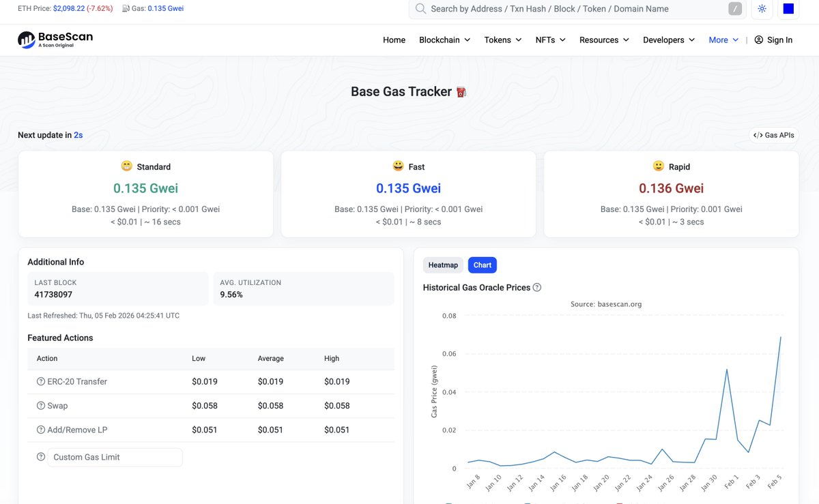Click the grinning emoji on Standard card
The height and width of the screenshot is (504, 819).
126,166
